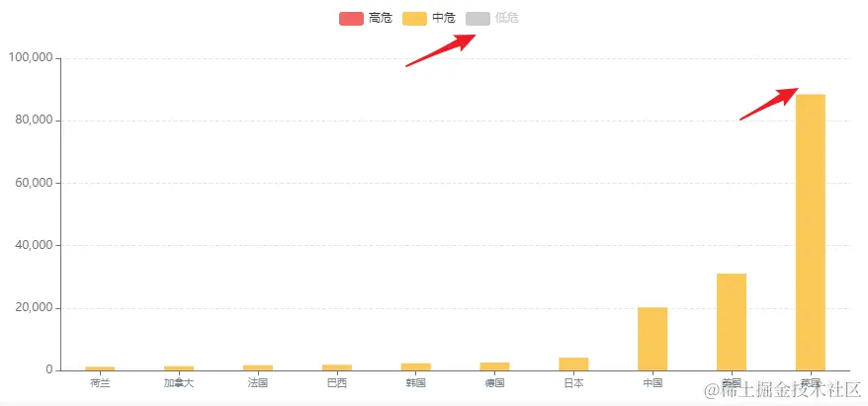This screenshot has height=406, width=868.
Task: Select the 中国 bar
Action: tap(651, 339)
